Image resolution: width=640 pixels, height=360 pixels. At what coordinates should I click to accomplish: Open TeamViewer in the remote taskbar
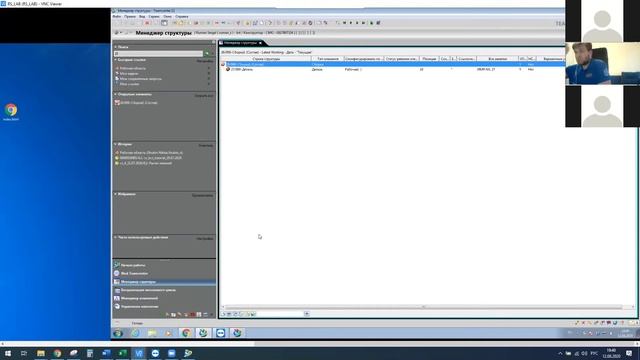tap(220, 333)
